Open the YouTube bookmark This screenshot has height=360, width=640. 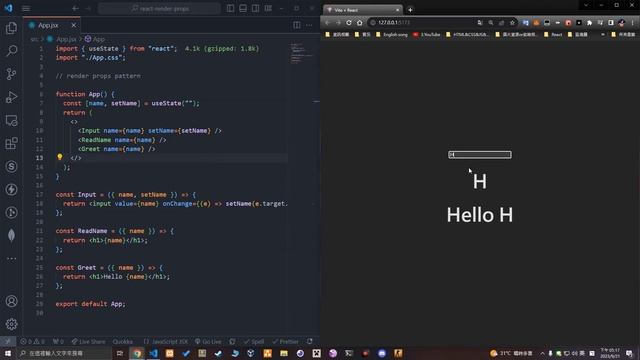pyautogui.click(x=427, y=35)
